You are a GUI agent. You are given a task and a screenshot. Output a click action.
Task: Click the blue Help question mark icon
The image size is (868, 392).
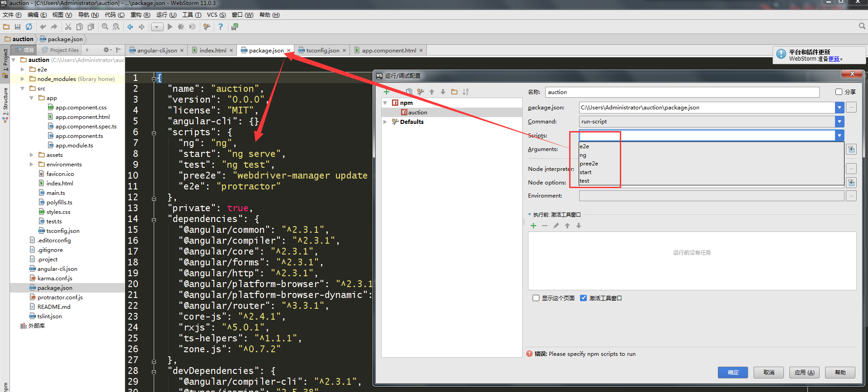pos(221,27)
